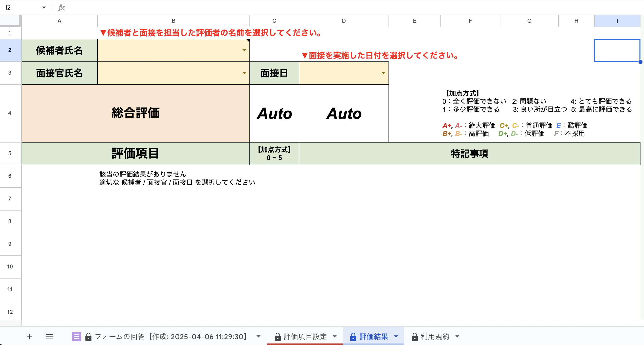Expand the Name Box dropdown arrow
Screen dimensions: 644x345
click(x=44, y=8)
